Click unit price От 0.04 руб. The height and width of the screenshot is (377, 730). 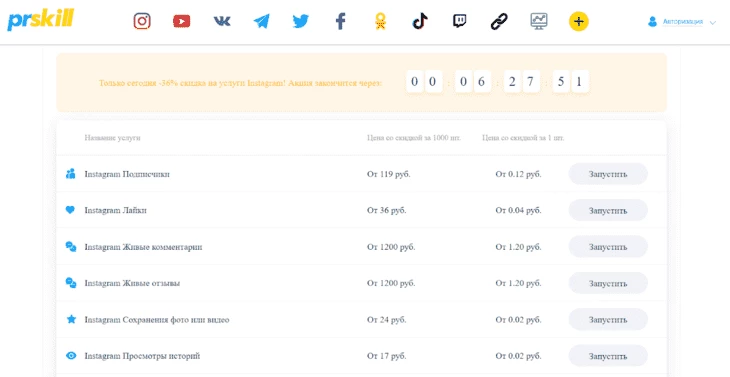click(518, 210)
